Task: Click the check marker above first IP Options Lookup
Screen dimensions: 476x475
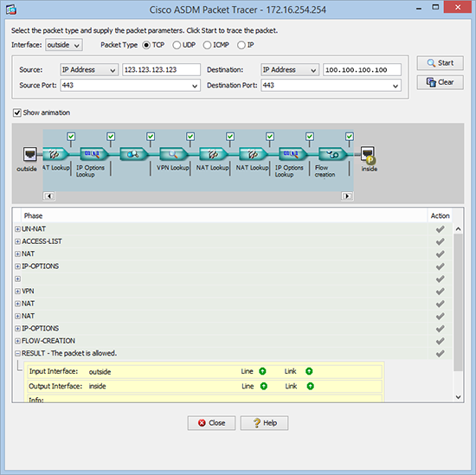Action: [x=111, y=137]
